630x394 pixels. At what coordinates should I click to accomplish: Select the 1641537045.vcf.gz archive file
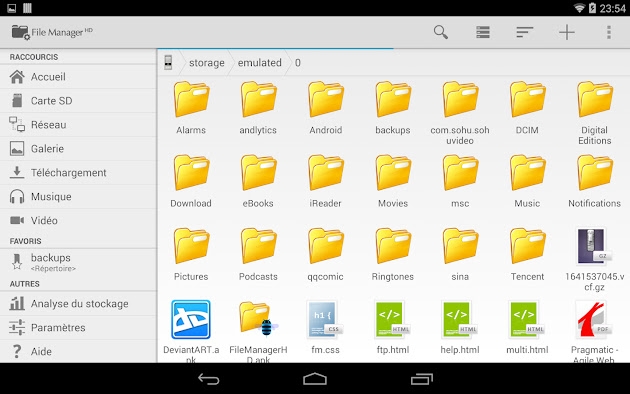(x=595, y=259)
